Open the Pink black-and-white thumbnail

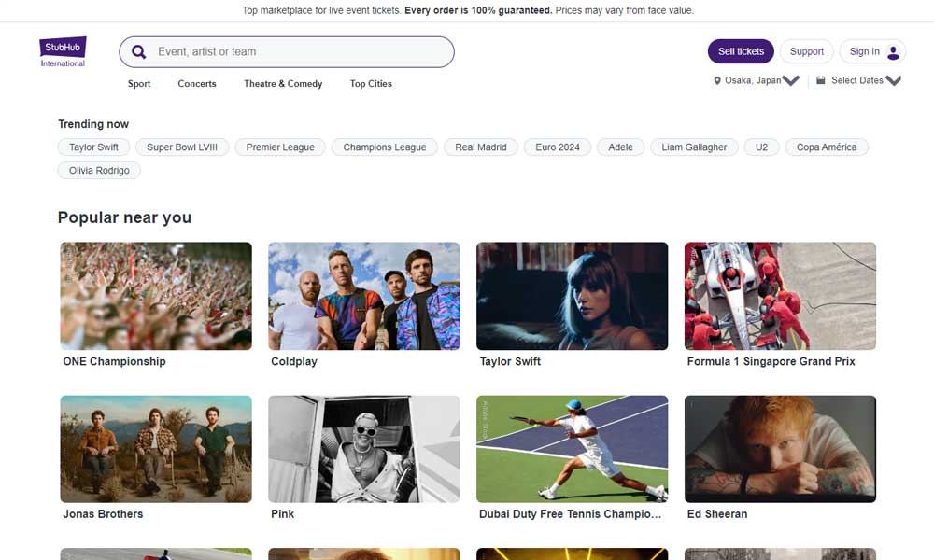(364, 449)
